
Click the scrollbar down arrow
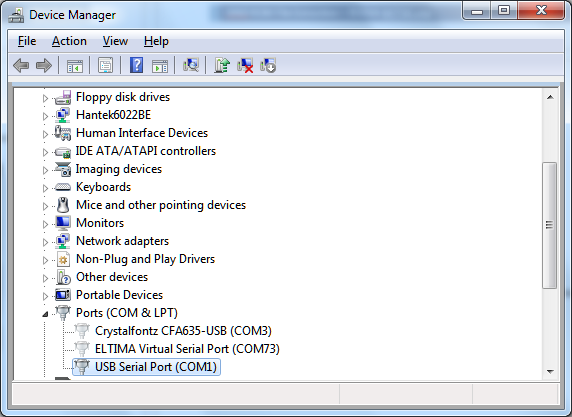(550, 372)
